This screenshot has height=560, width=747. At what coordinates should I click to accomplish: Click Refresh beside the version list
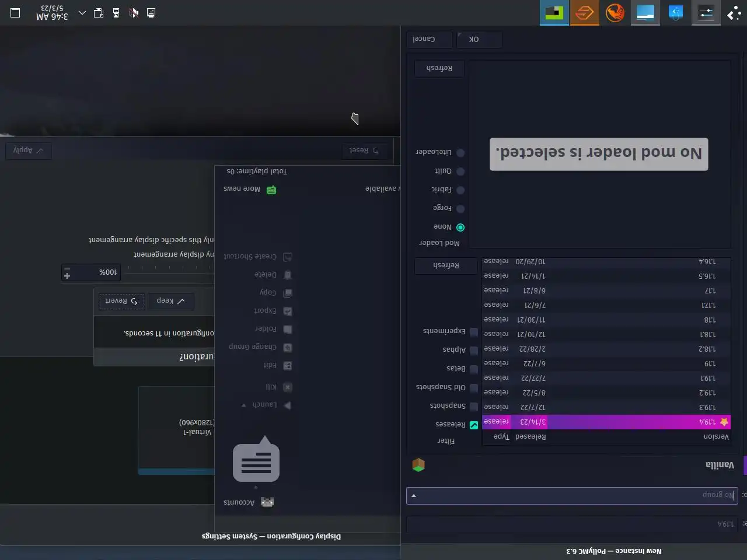click(x=446, y=266)
